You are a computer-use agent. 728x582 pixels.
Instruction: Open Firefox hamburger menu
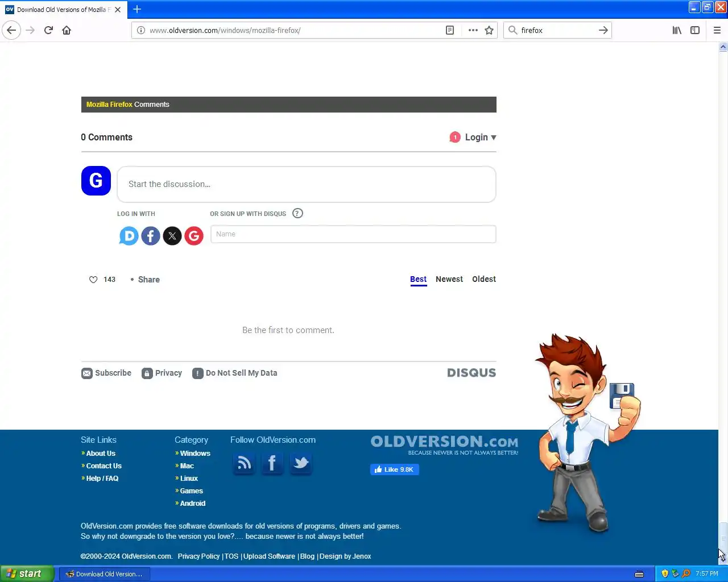717,30
